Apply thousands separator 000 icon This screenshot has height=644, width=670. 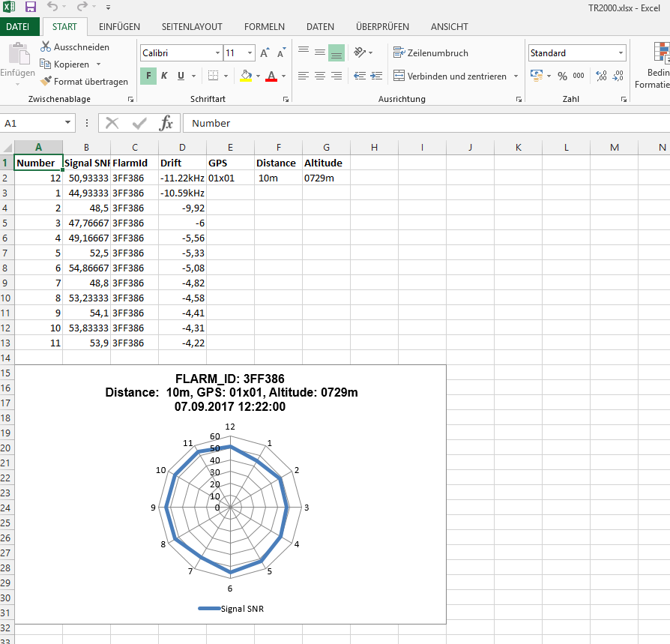coord(579,76)
